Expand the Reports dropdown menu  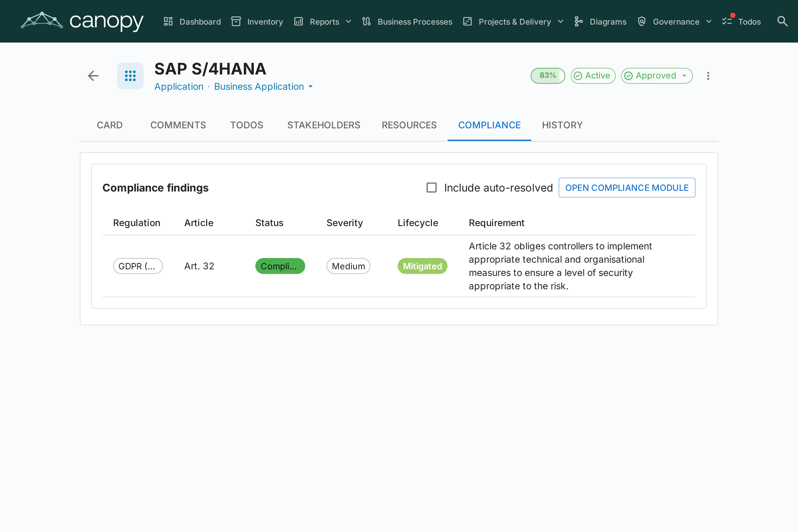[322, 22]
